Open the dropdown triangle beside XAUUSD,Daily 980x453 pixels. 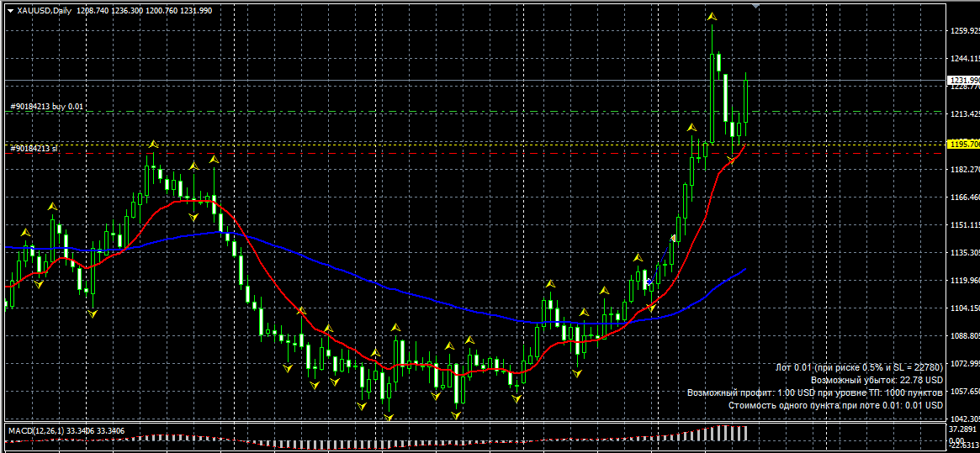(x=10, y=11)
